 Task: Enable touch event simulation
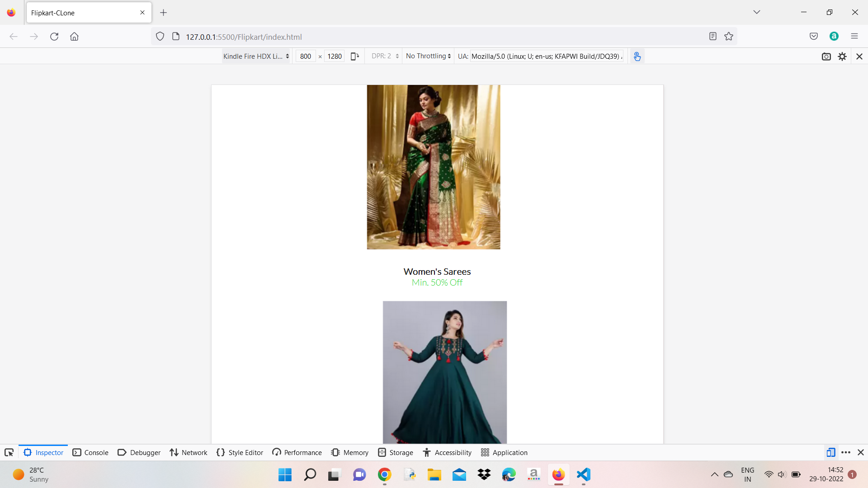tap(637, 56)
